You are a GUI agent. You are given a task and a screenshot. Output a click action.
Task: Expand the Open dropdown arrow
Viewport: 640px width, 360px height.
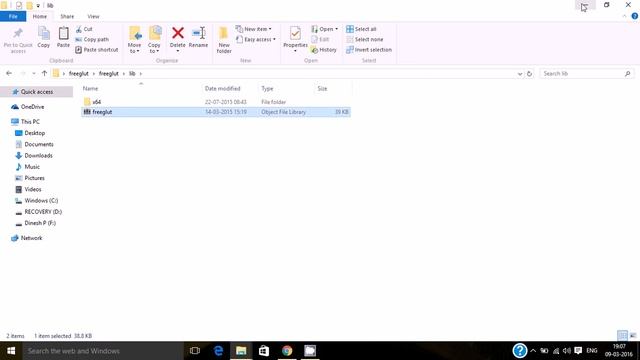pos(336,29)
